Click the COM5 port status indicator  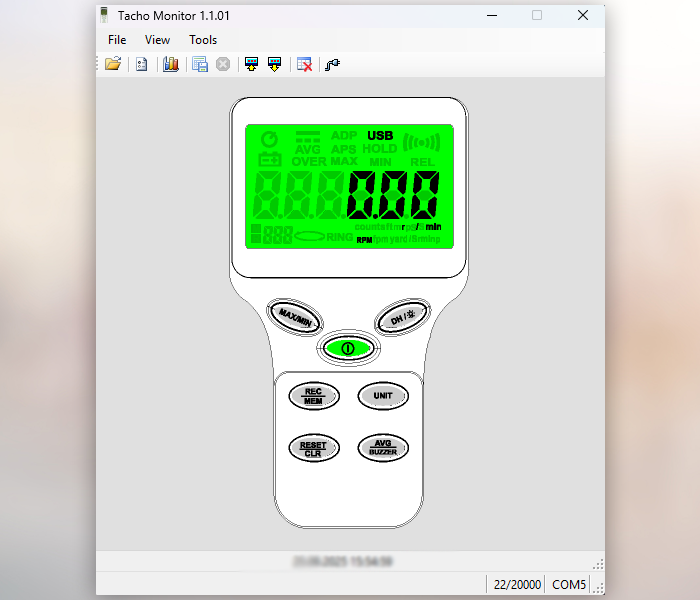coord(569,584)
